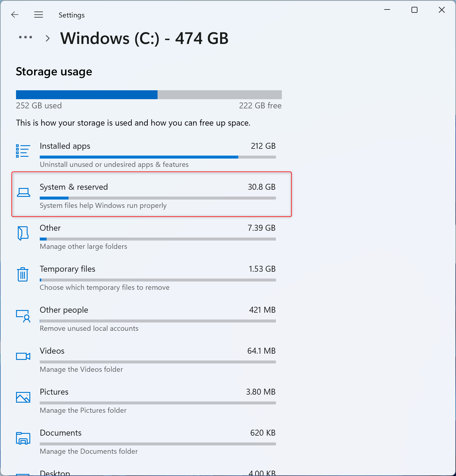
Task: Select the Other people label
Action: pos(64,310)
